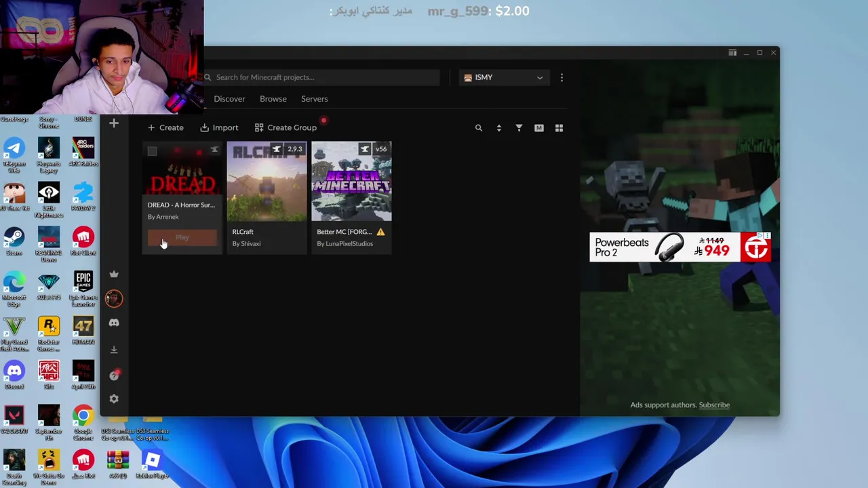Open Discord desktop shortcut
Viewport: 868px width, 488px height.
click(x=14, y=375)
